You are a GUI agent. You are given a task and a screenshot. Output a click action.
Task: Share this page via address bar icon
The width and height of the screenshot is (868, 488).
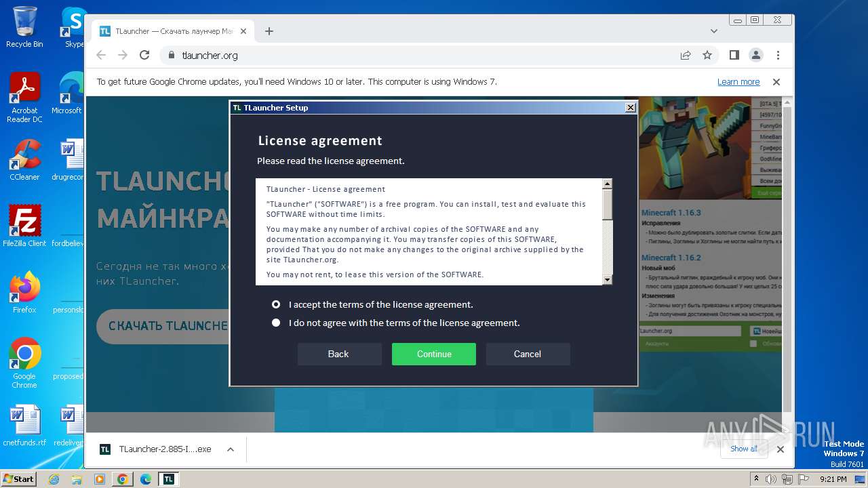pyautogui.click(x=686, y=56)
